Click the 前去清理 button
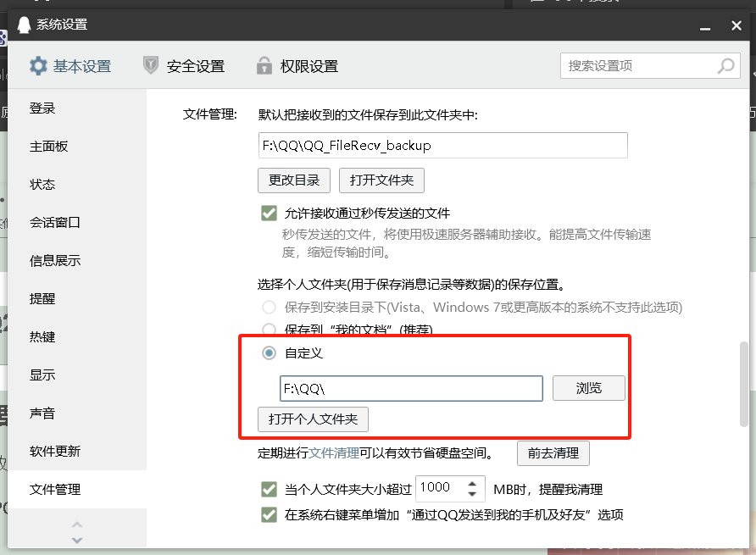 (553, 453)
